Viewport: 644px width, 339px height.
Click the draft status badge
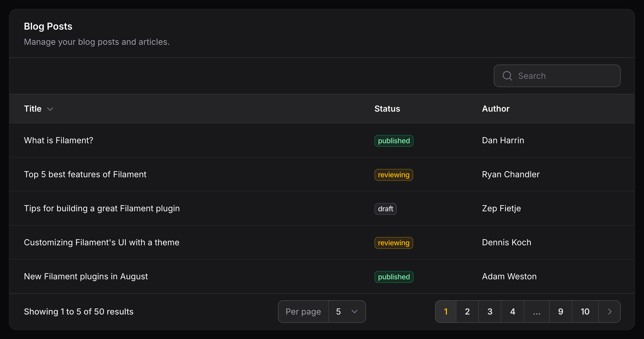[x=385, y=209]
